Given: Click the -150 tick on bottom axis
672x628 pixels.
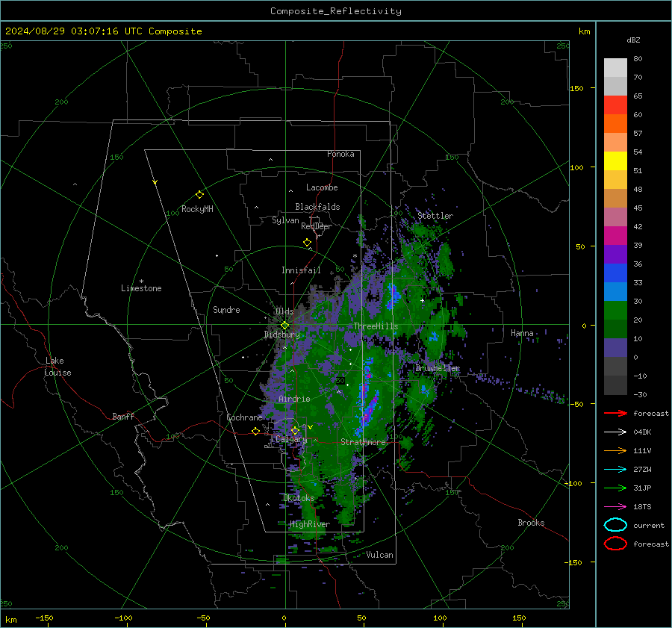Looking at the screenshot, I should [44, 618].
